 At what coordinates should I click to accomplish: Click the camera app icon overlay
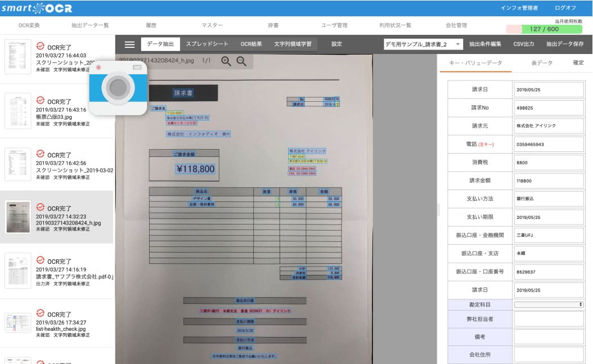point(118,88)
